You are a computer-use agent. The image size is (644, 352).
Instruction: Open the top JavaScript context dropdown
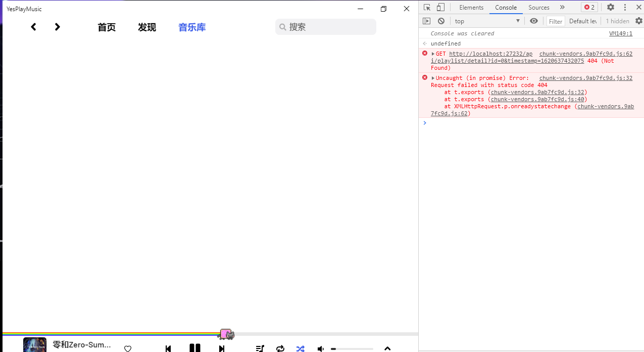[487, 21]
